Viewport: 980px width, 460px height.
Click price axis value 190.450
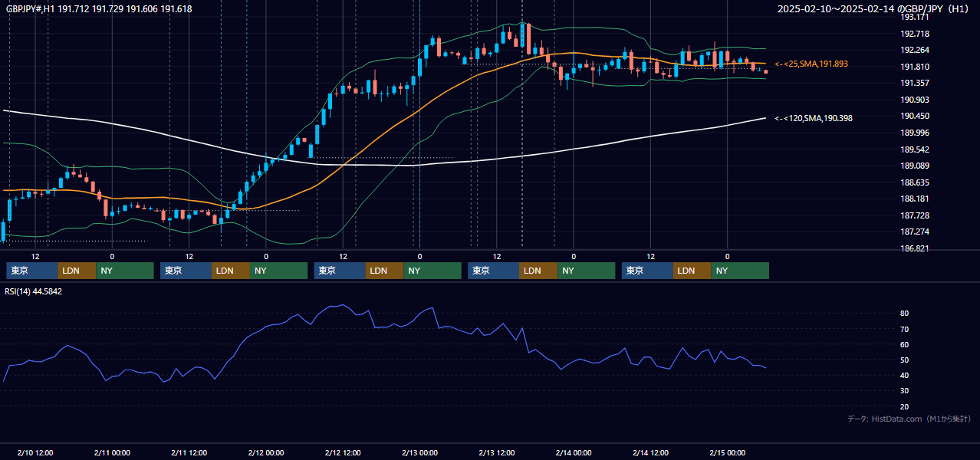tap(915, 116)
